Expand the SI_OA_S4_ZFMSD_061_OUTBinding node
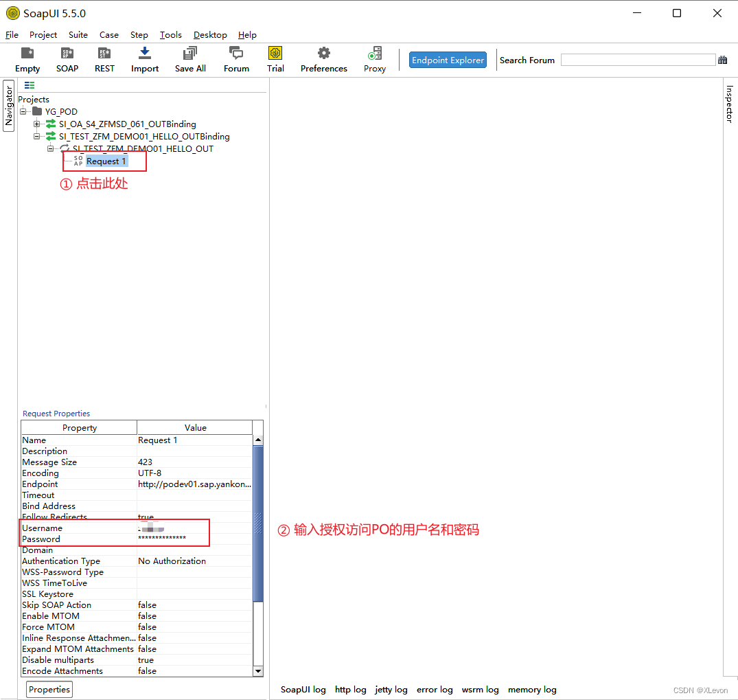738x700 pixels. 36,124
